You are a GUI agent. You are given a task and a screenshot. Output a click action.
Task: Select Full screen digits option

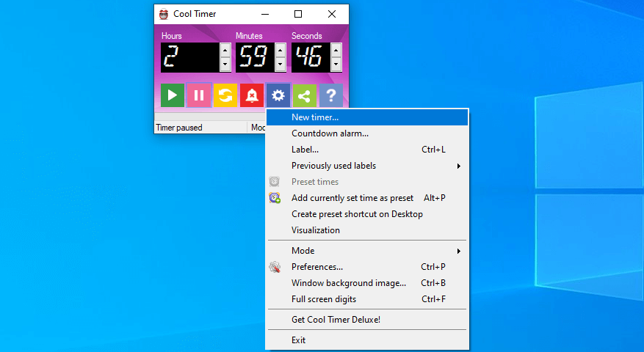point(367,299)
